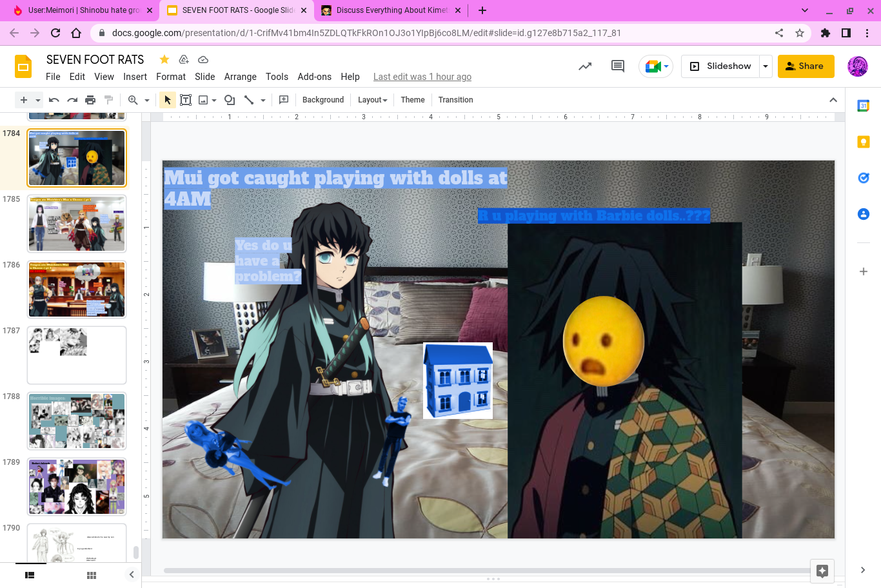
Task: Collapse the filmstrip panel
Action: coord(132,574)
